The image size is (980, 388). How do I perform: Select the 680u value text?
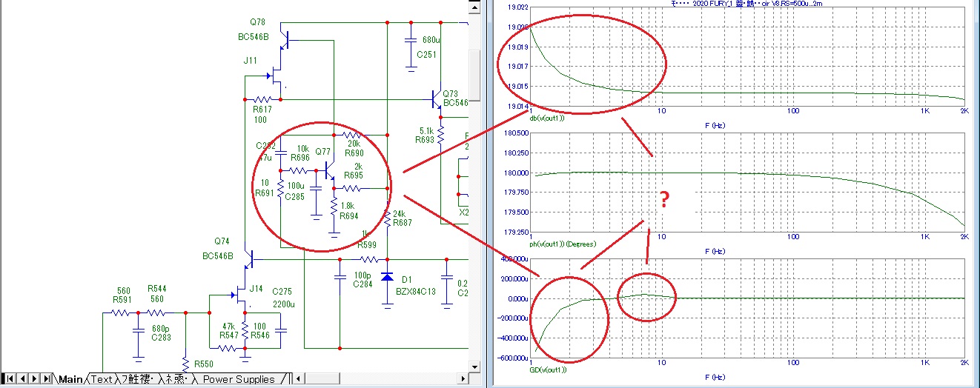click(x=431, y=39)
